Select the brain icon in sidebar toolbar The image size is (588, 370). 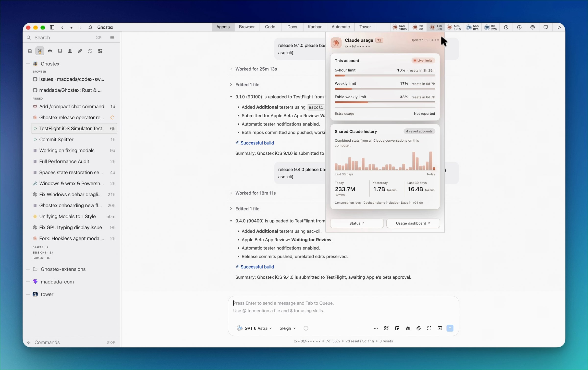pyautogui.click(x=60, y=51)
